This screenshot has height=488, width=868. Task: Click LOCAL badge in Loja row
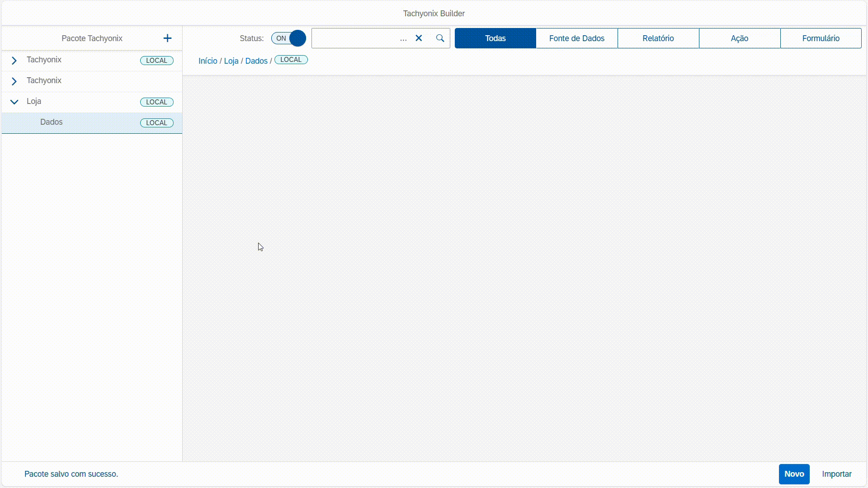point(156,102)
